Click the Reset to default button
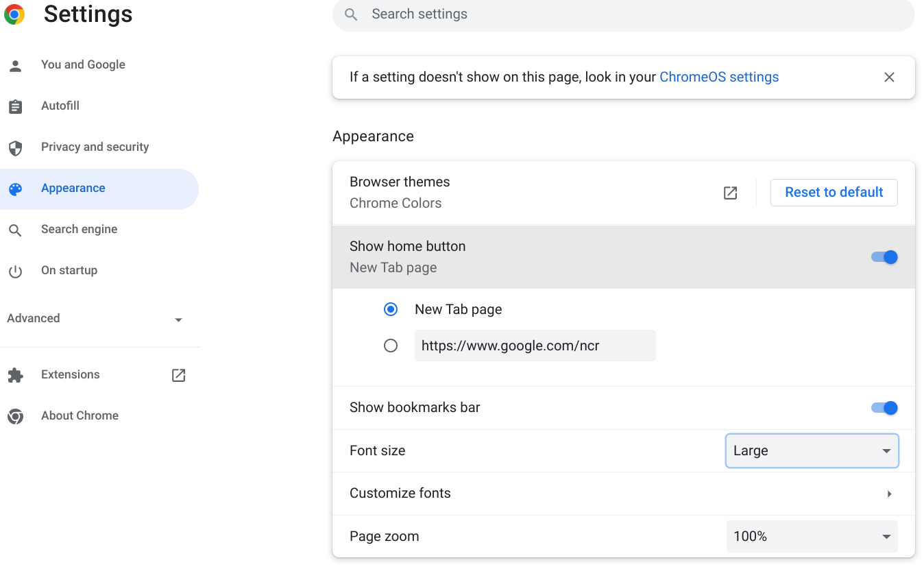 tap(834, 193)
